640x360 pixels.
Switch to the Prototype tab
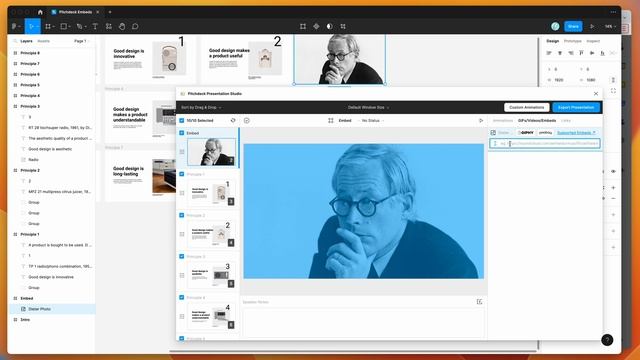(573, 41)
